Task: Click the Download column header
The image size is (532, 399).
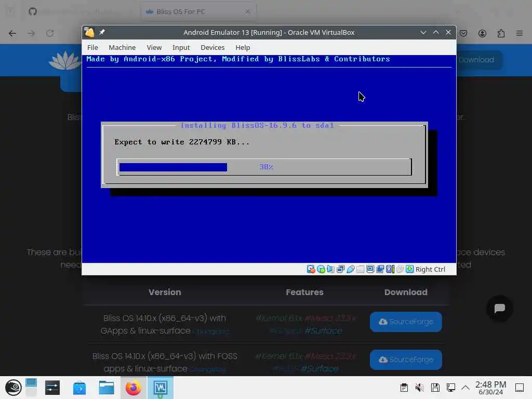Action: [x=406, y=292]
